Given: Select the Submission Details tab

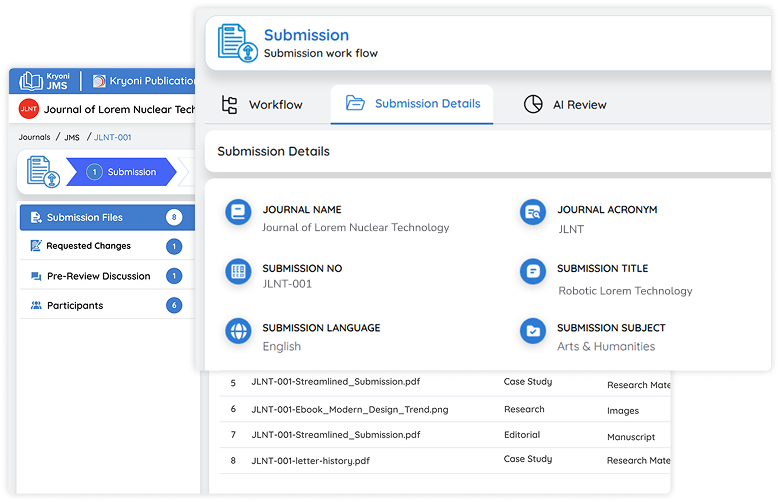Looking at the screenshot, I should tap(412, 104).
